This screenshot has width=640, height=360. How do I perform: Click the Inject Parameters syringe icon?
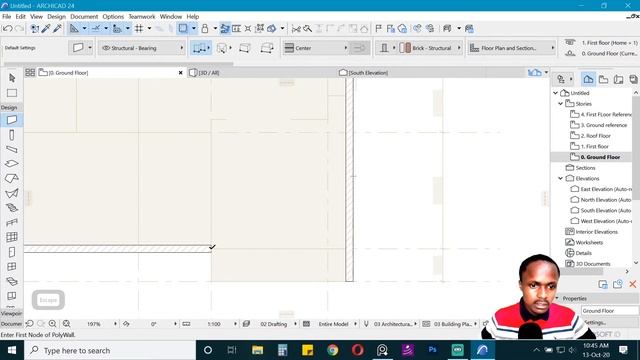click(x=58, y=29)
